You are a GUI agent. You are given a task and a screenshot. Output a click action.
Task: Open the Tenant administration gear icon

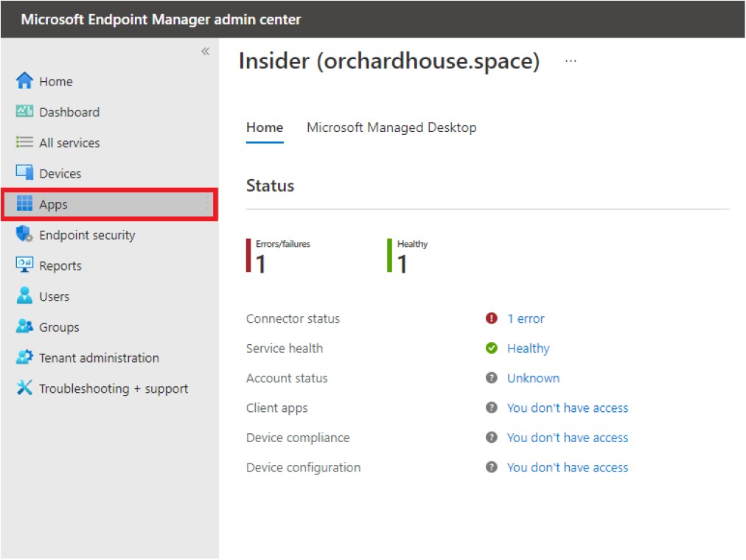pyautogui.click(x=25, y=357)
